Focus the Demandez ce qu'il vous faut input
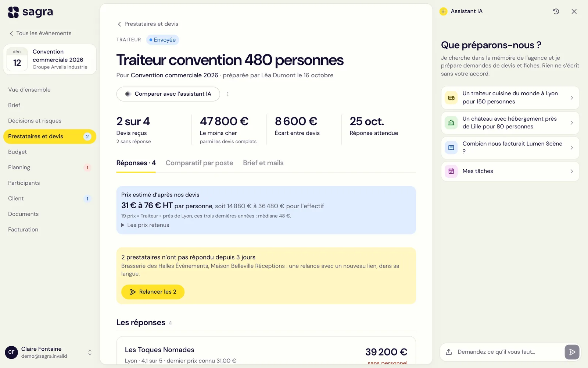588x368 pixels. (x=509, y=352)
